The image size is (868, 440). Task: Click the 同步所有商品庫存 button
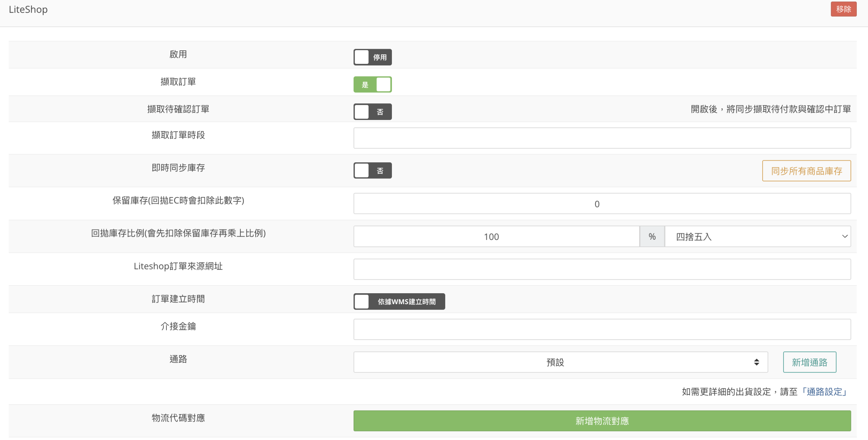pyautogui.click(x=806, y=171)
